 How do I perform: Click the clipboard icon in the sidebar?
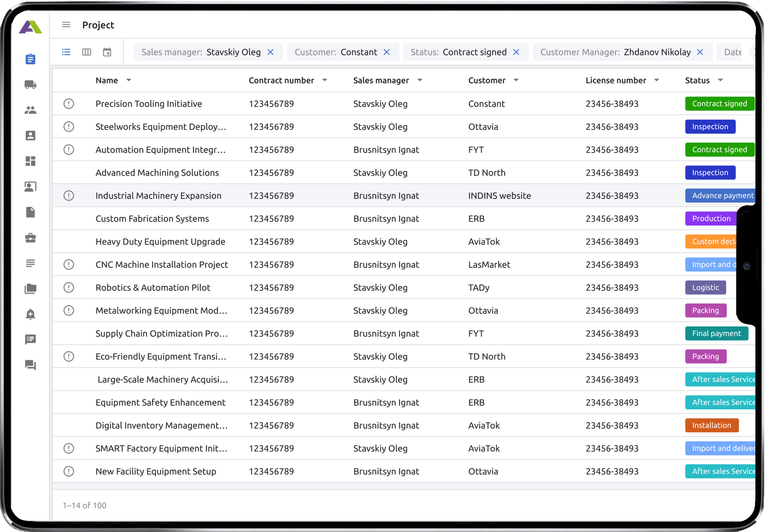coord(31,59)
